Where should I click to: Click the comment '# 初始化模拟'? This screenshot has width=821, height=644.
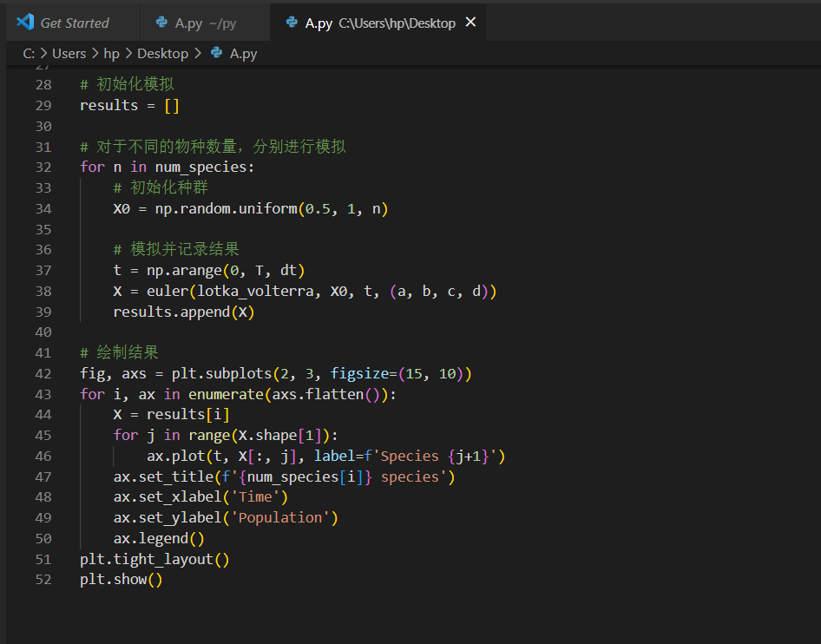pos(127,84)
